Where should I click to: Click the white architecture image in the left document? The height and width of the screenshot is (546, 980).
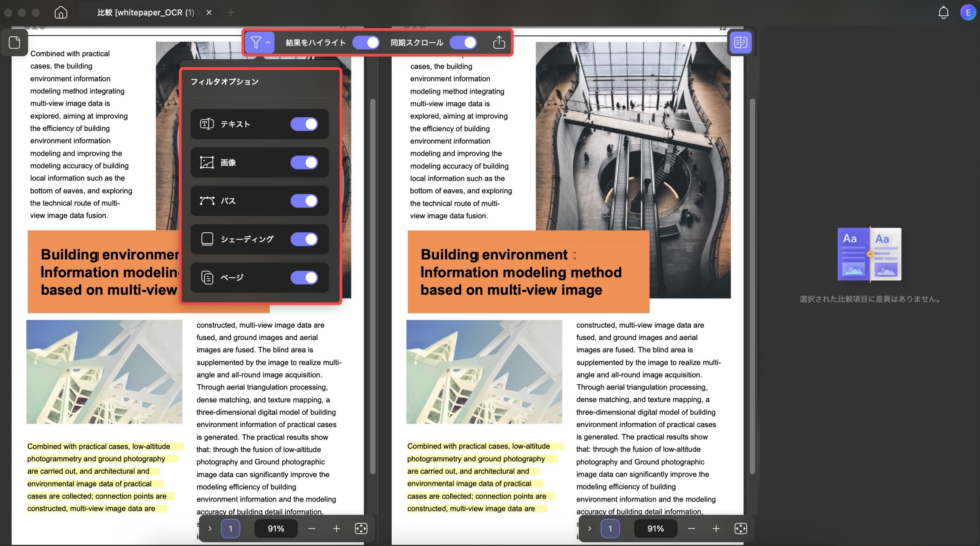click(x=104, y=372)
